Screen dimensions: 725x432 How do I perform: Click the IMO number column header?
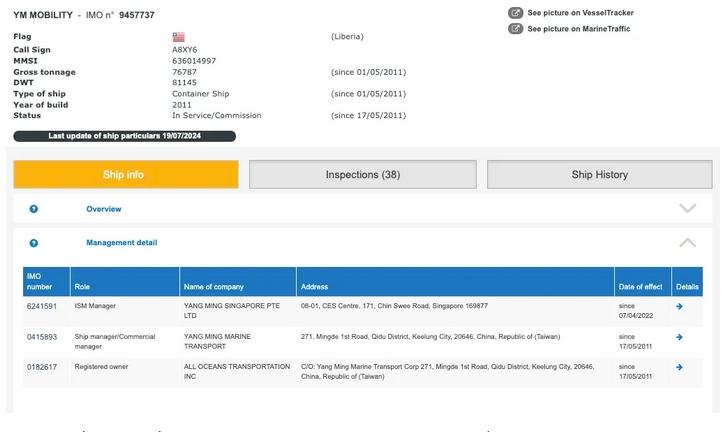pyautogui.click(x=47, y=281)
